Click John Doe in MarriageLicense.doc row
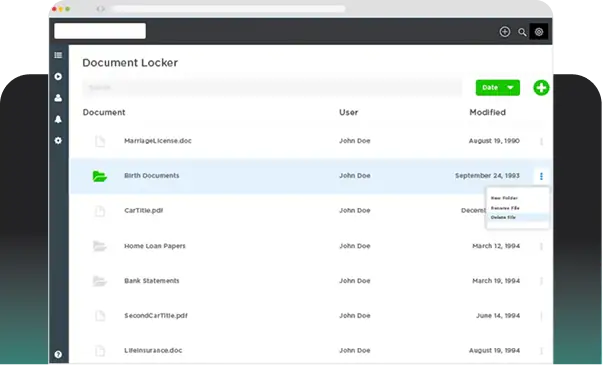 355,141
